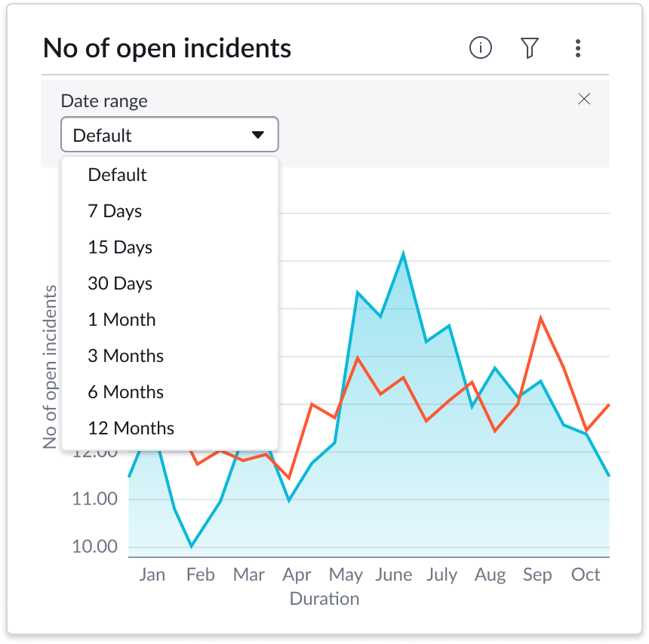
Task: Click the Feb label on the x-axis
Action: (x=201, y=574)
